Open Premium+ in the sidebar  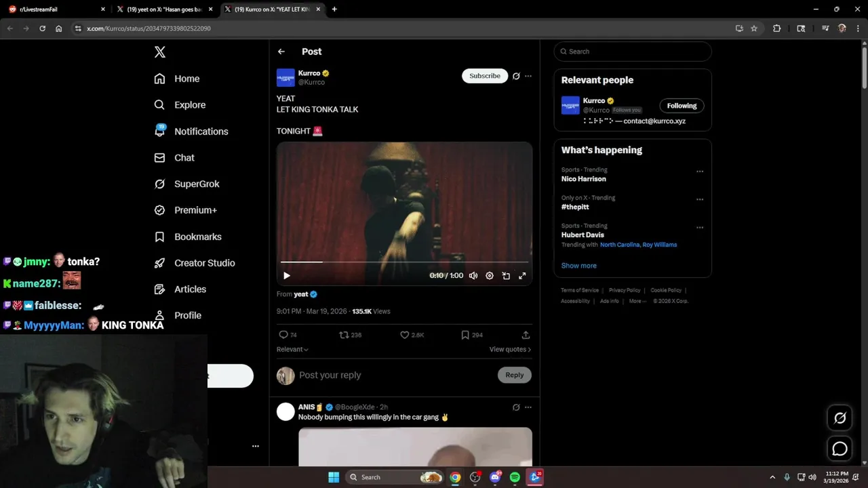185,210
